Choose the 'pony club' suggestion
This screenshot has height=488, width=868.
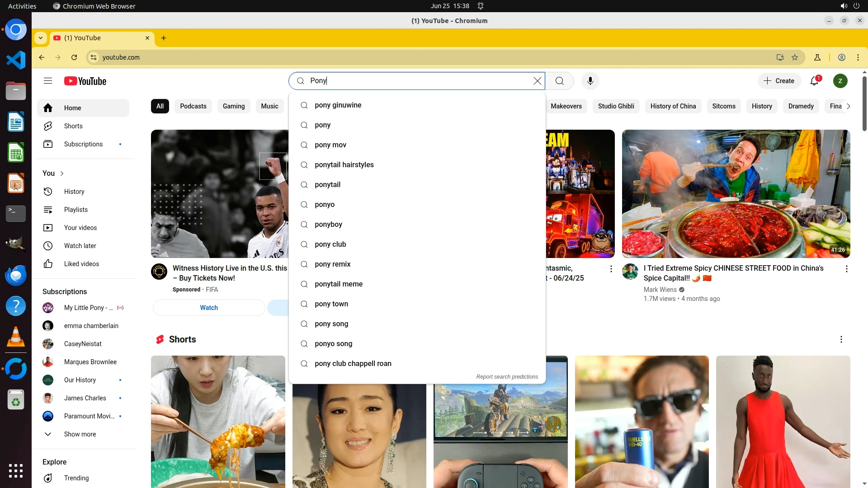330,244
